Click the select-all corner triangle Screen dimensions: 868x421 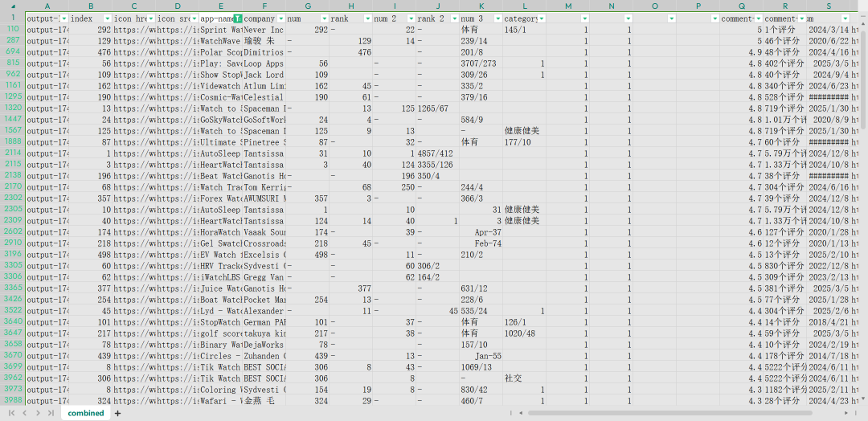tap(13, 6)
